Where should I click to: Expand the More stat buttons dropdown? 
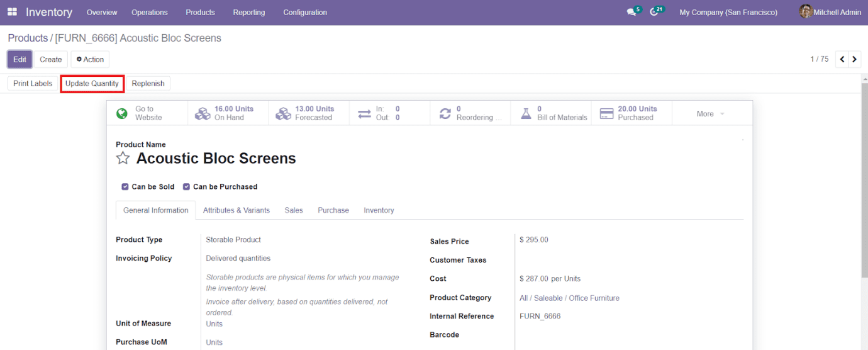click(711, 114)
